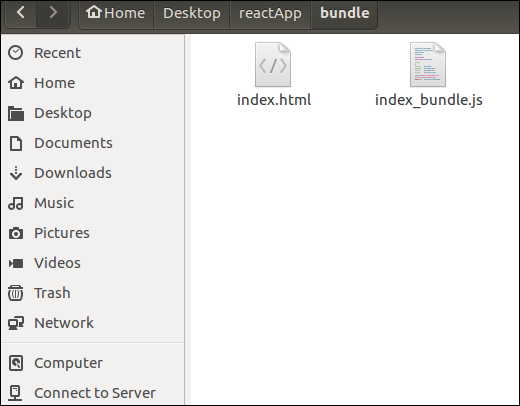Viewport: 520px width, 406px height.
Task: Click the forward navigation arrow
Action: pos(53,13)
